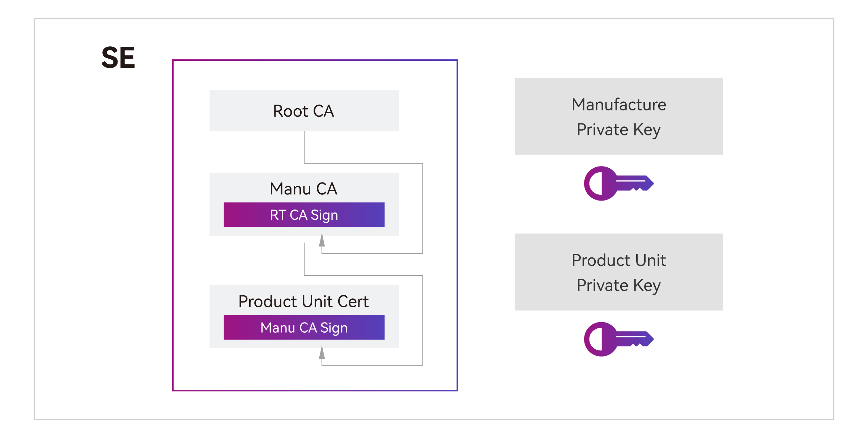Select the Root CA box
The height and width of the screenshot is (438, 868).
coord(304,110)
